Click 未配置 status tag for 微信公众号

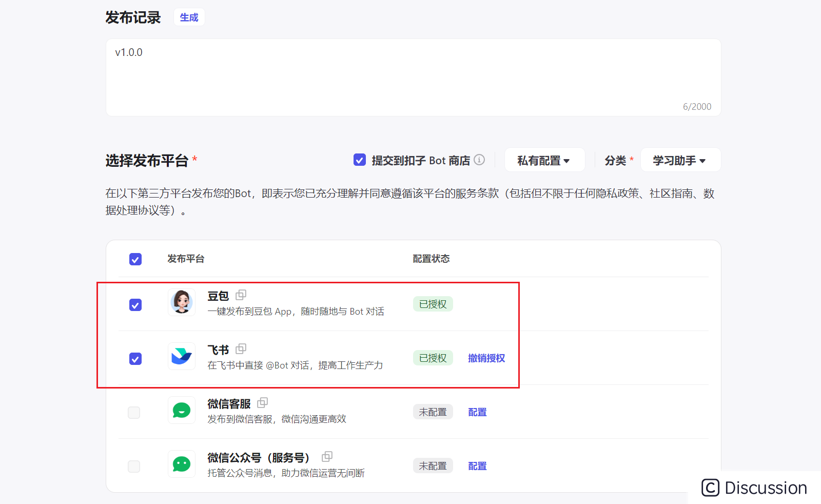[433, 466]
